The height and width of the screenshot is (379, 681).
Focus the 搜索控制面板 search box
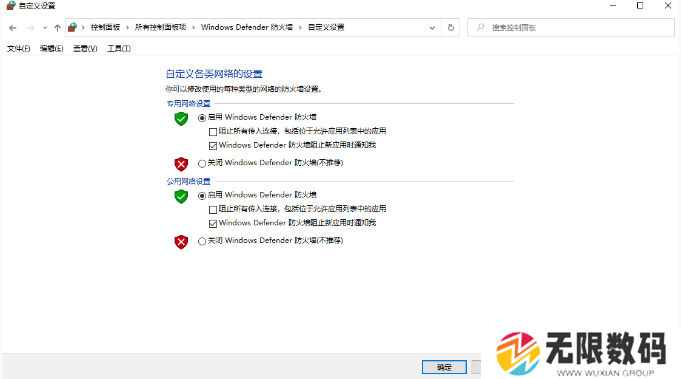pyautogui.click(x=571, y=27)
